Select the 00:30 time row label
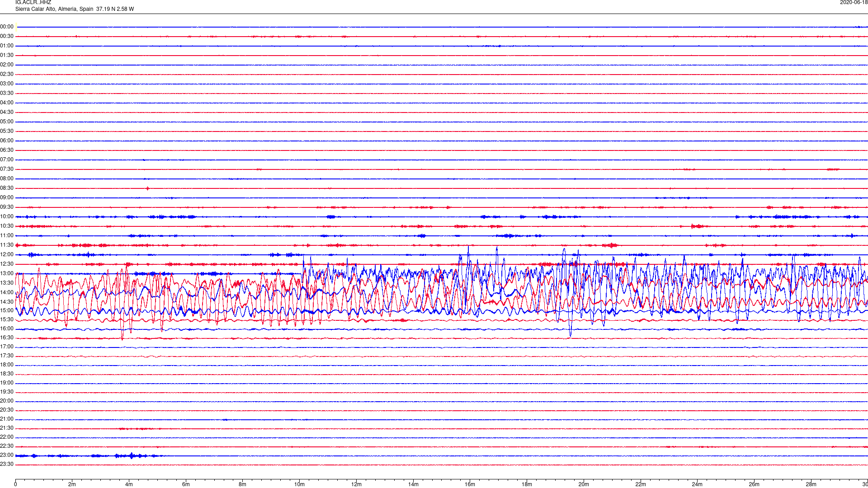This screenshot has width=868, height=488. [7, 36]
